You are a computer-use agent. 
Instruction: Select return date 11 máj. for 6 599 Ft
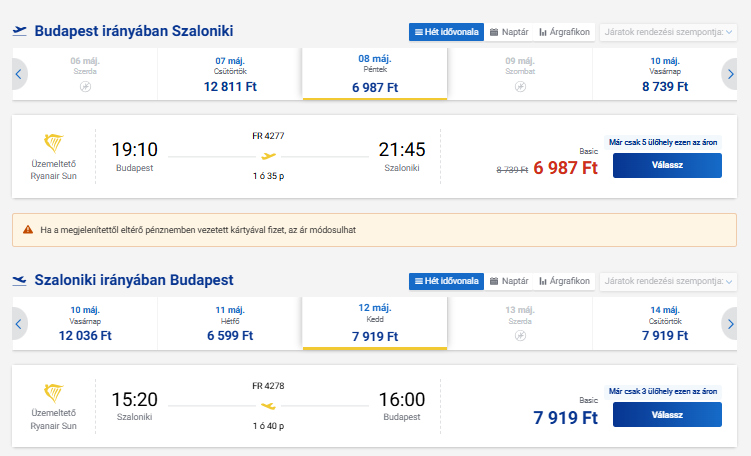230,323
